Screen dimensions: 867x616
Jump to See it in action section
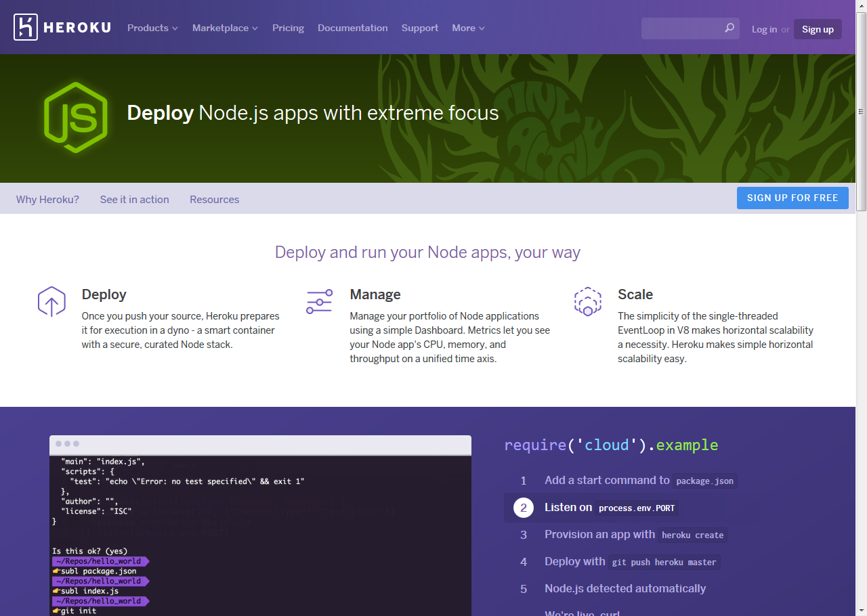(134, 199)
